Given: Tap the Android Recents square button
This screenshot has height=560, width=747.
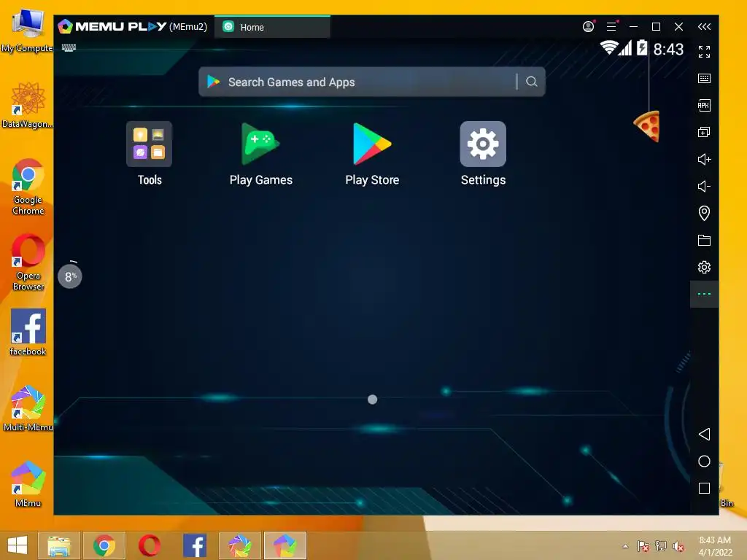Looking at the screenshot, I should click(704, 488).
